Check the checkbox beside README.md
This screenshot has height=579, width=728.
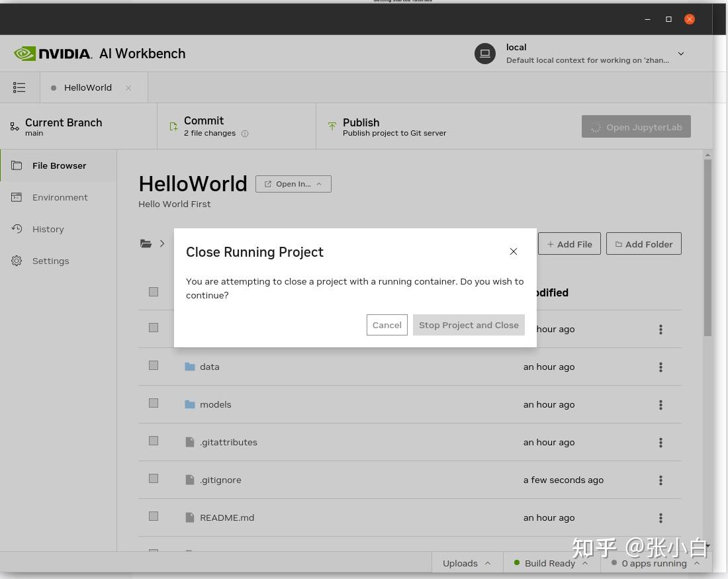click(153, 516)
